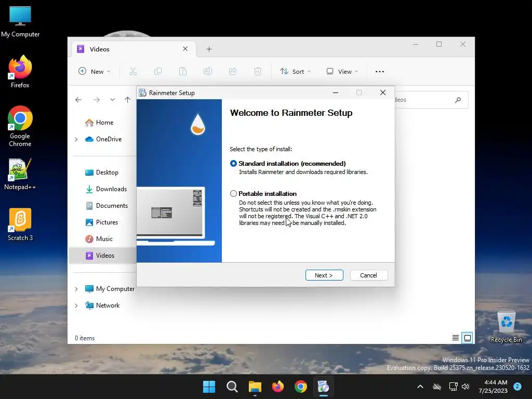Viewport: 532px width, 399px height.
Task: Open Scratch 3 desktop shortcut
Action: pyautogui.click(x=20, y=224)
